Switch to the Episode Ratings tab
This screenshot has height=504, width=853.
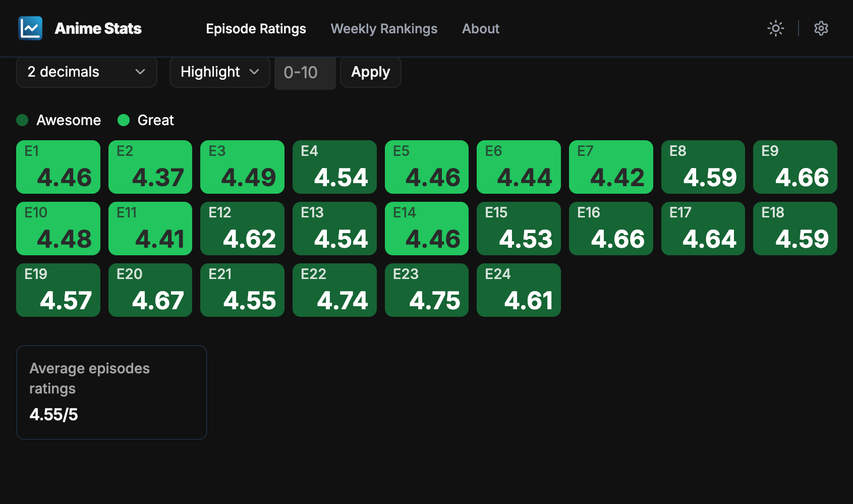click(256, 29)
